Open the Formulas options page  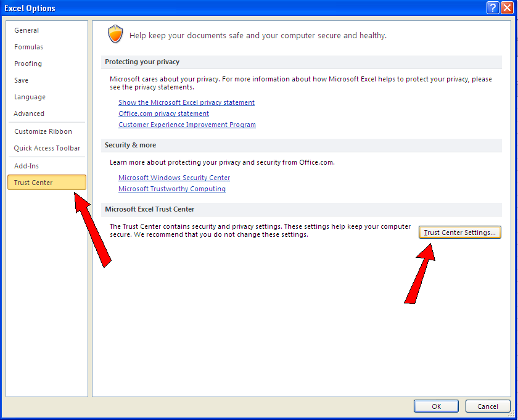[x=28, y=47]
